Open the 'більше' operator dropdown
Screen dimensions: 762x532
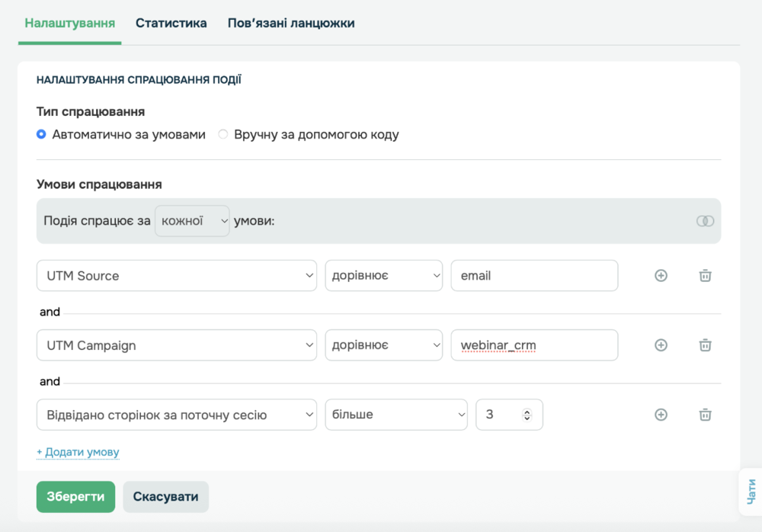pos(396,415)
